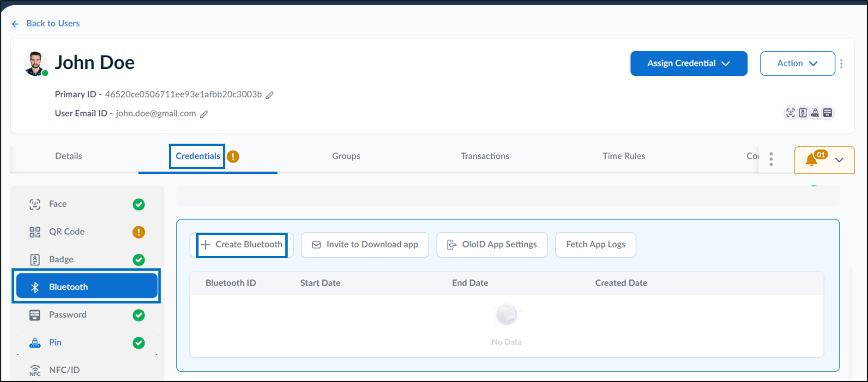Click the Fetch App Logs button
Image resolution: width=868 pixels, height=382 pixels.
pyautogui.click(x=596, y=245)
